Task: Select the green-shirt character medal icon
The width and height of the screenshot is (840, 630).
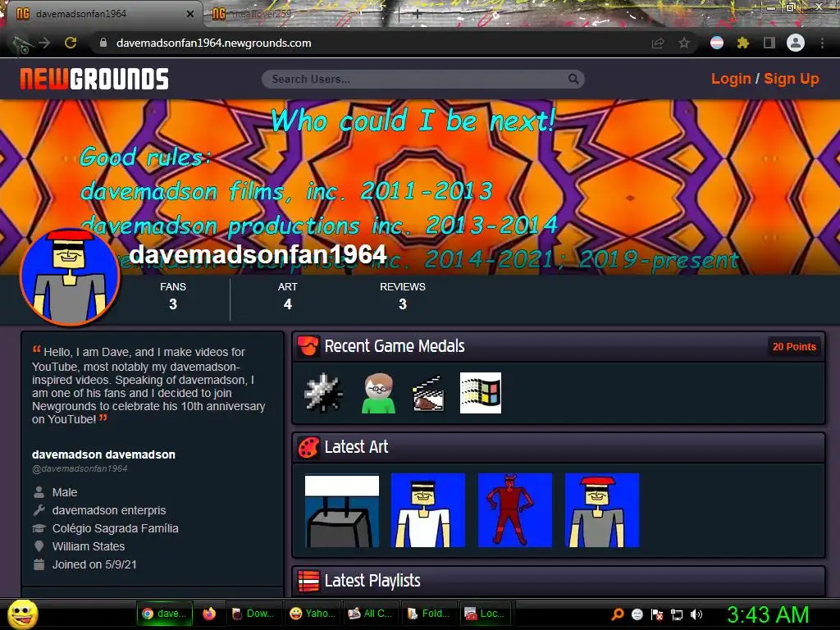Action: tap(378, 393)
